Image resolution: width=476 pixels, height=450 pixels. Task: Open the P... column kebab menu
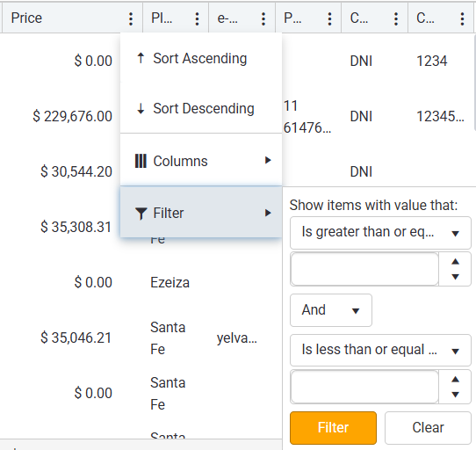point(329,18)
